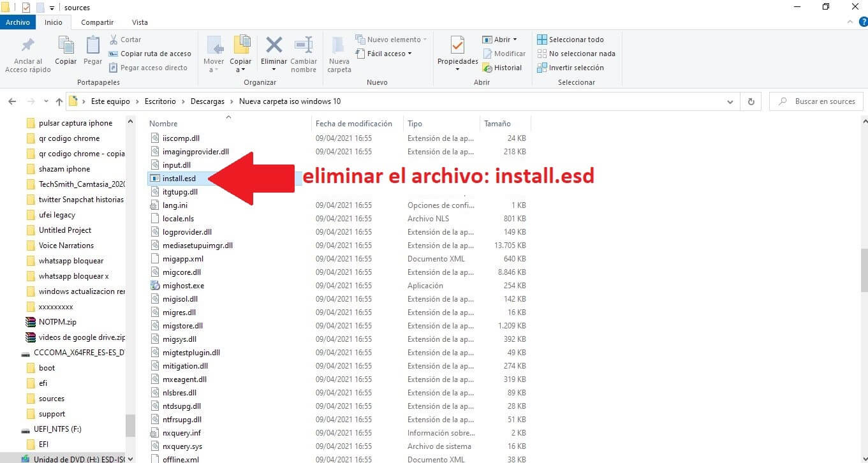Click Historial in ribbon
Image resolution: width=868 pixels, height=463 pixels.
502,68
